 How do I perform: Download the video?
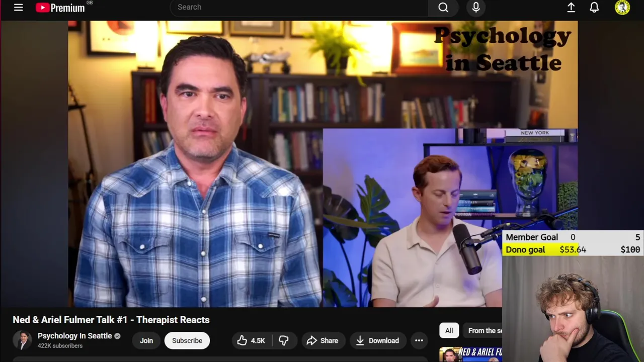point(377,340)
